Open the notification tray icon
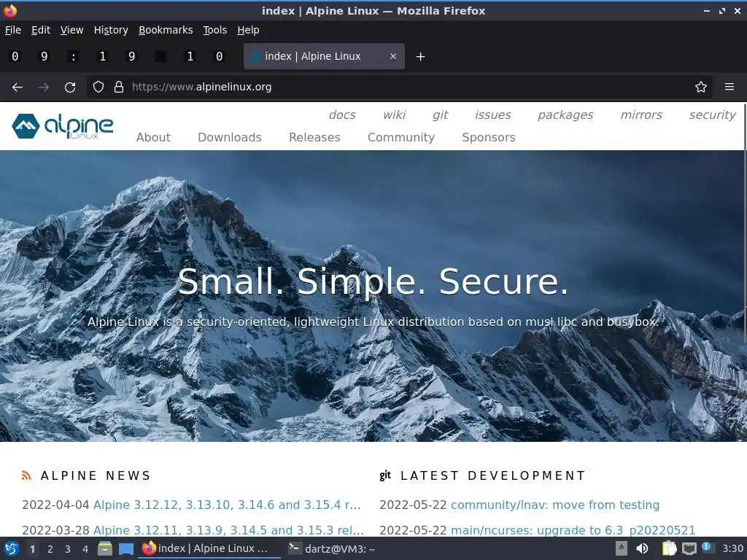 point(708,548)
